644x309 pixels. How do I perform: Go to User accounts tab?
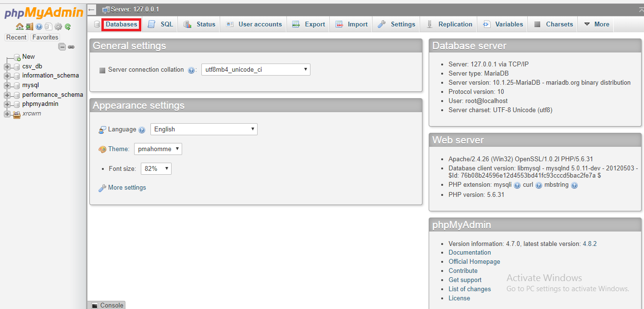pyautogui.click(x=254, y=24)
